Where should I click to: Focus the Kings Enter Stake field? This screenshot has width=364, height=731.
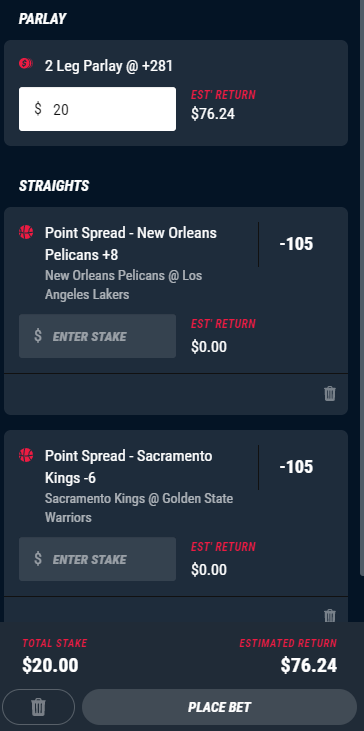point(97,559)
